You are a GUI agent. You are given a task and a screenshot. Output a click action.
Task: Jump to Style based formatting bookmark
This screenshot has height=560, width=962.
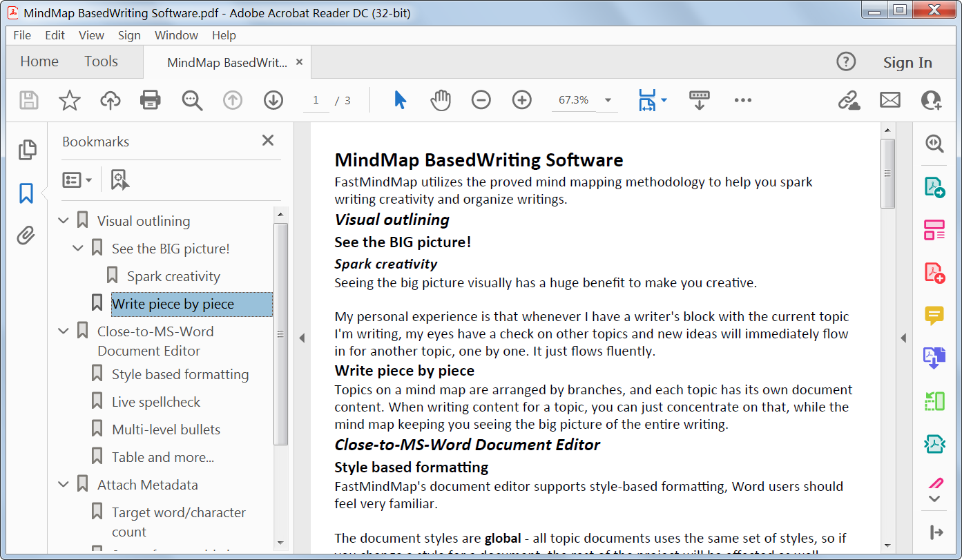180,374
